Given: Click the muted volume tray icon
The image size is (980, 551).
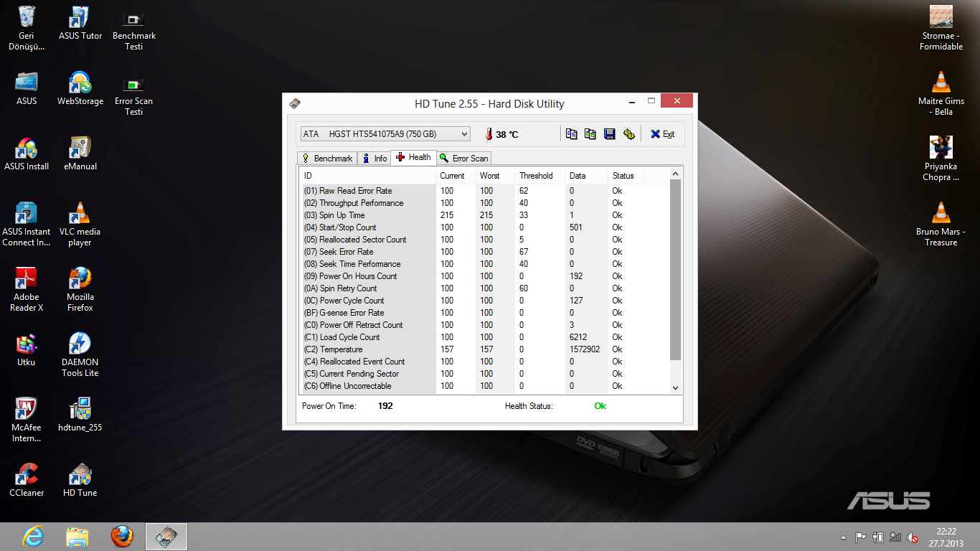Looking at the screenshot, I should (x=913, y=537).
